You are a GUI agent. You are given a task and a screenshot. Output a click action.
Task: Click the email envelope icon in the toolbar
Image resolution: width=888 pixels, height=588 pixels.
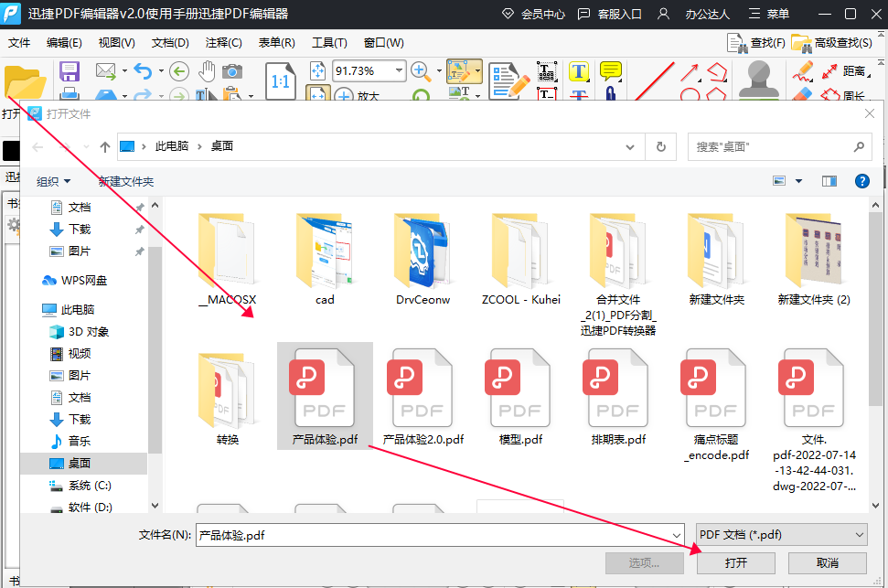point(106,70)
